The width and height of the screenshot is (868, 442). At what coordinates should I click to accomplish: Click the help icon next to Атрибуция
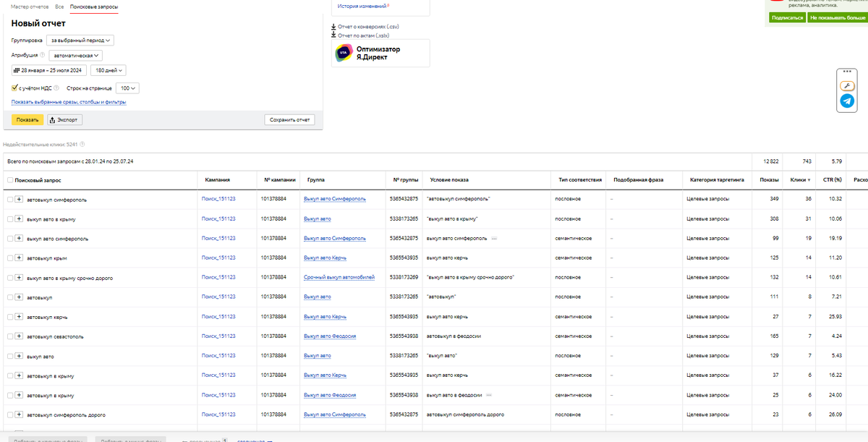pos(42,55)
